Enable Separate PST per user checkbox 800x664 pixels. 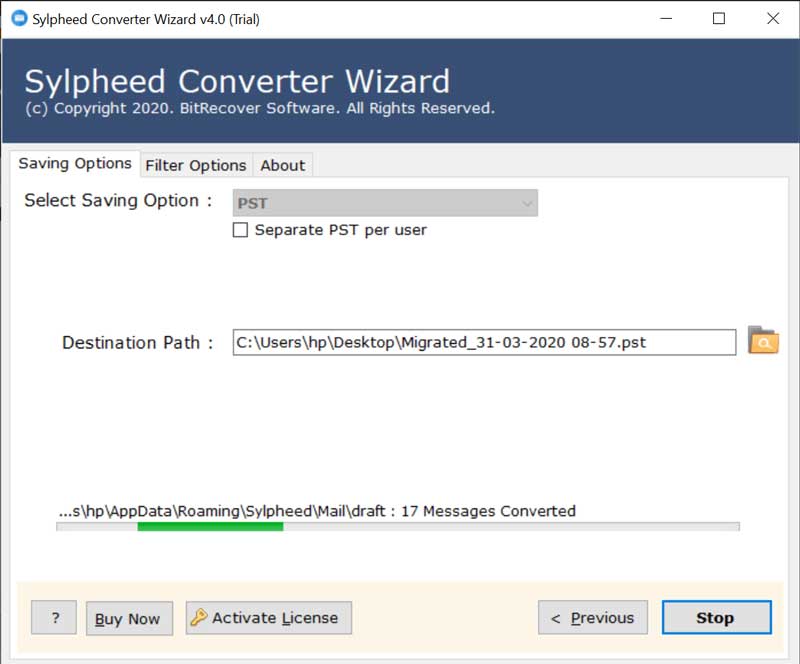click(240, 230)
